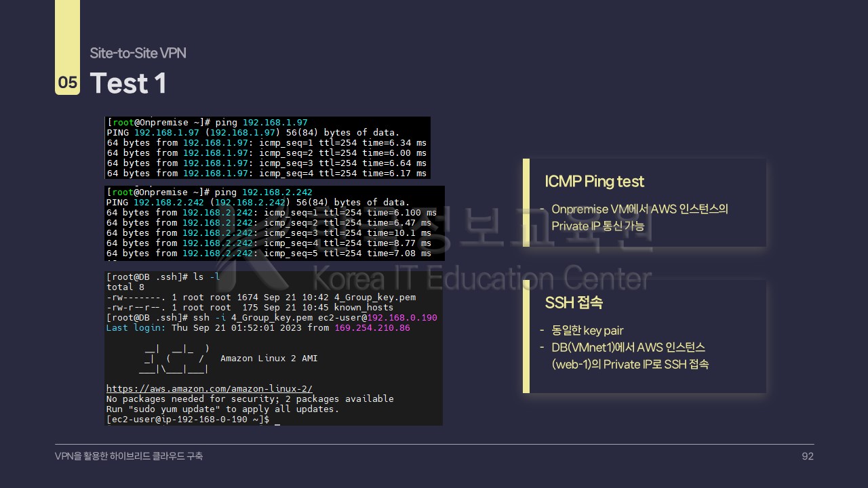Click the "ICMP Ping test" heading

[x=595, y=182]
